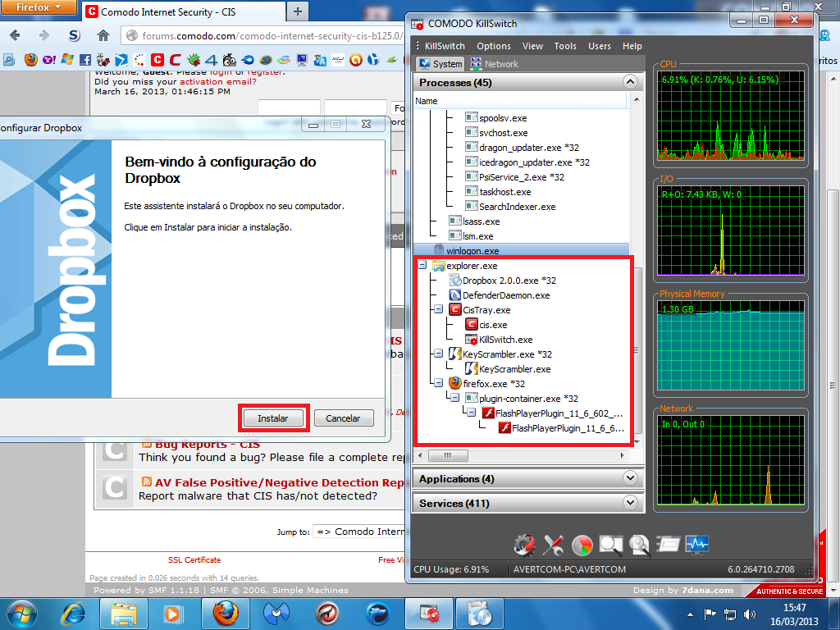Image resolution: width=840 pixels, height=630 pixels.
Task: Click the magnifier over window icon
Action: [610, 545]
